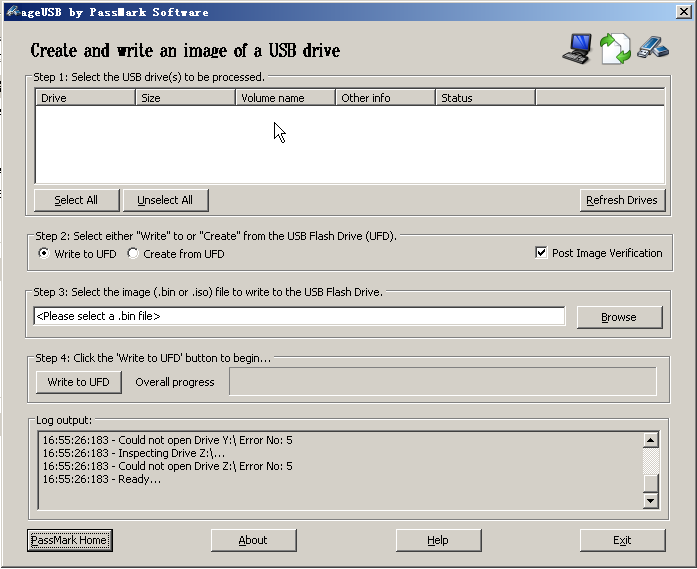Click the 'Overall progress' label
697x569 pixels.
pyautogui.click(x=175, y=382)
